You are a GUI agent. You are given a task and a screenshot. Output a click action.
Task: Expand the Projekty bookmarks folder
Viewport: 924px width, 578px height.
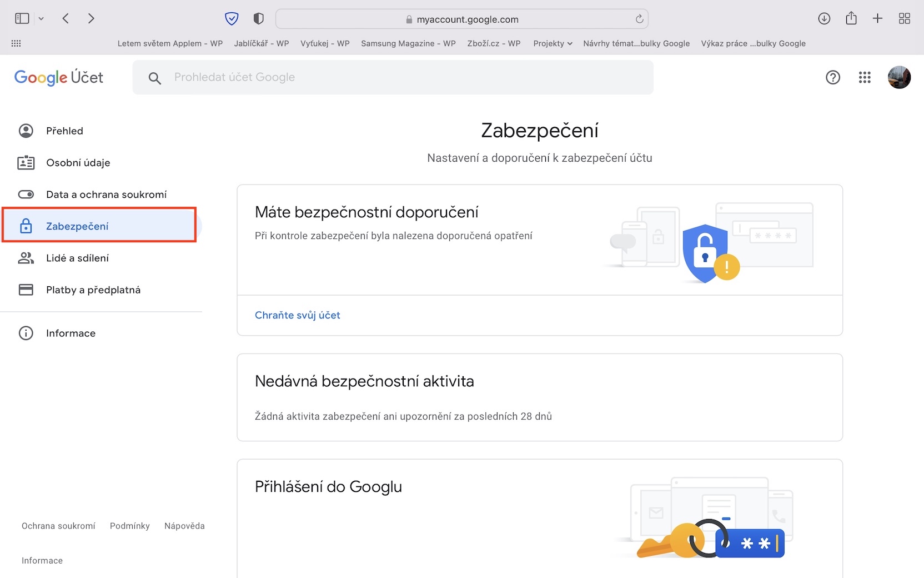tap(553, 43)
